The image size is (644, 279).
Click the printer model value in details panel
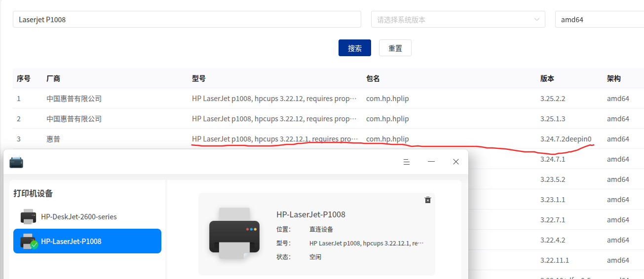tap(367, 243)
